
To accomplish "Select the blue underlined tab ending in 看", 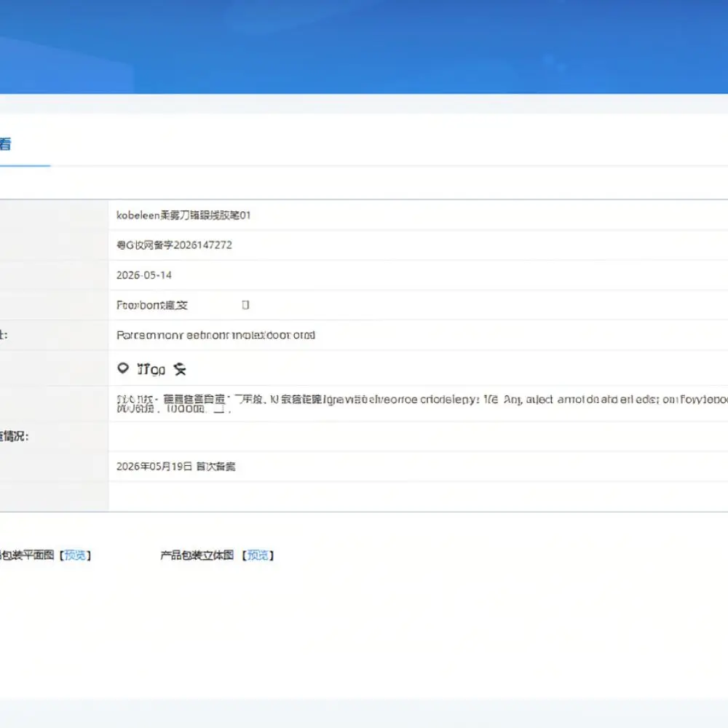I will pyautogui.click(x=6, y=144).
